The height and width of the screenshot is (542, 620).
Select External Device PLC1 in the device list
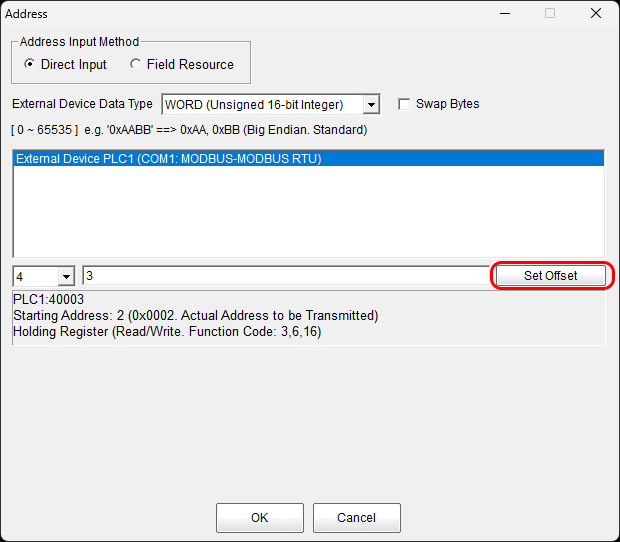click(x=168, y=158)
